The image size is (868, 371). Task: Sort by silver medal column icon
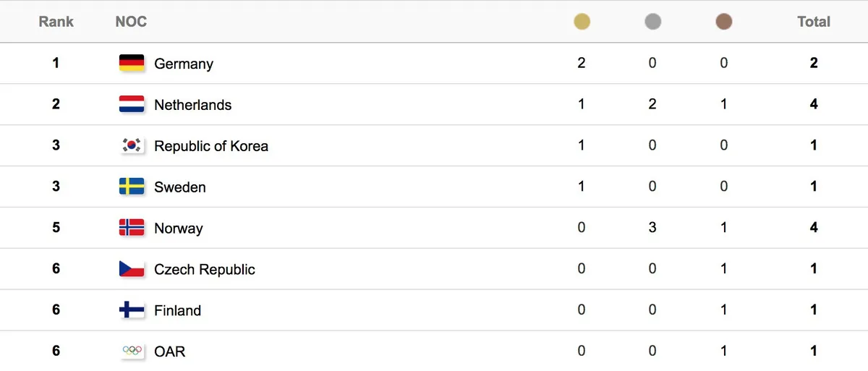click(652, 22)
